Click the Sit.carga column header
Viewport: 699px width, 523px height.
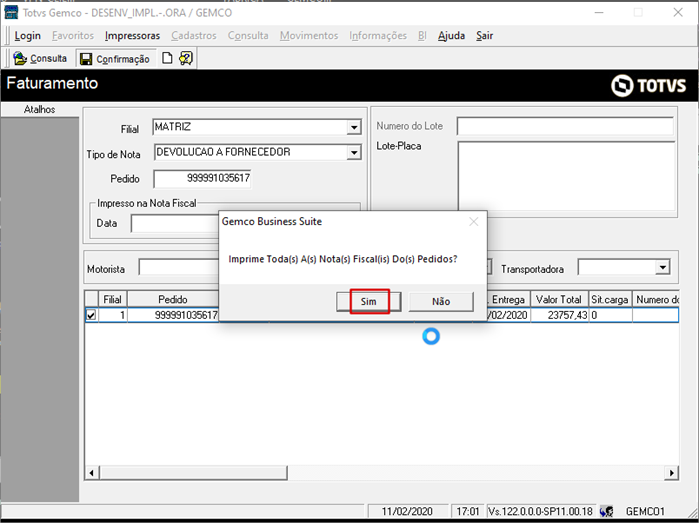[x=609, y=299]
